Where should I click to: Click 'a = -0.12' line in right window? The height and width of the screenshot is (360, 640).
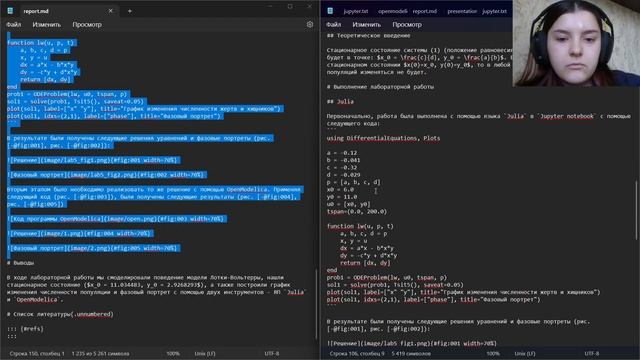pyautogui.click(x=342, y=153)
